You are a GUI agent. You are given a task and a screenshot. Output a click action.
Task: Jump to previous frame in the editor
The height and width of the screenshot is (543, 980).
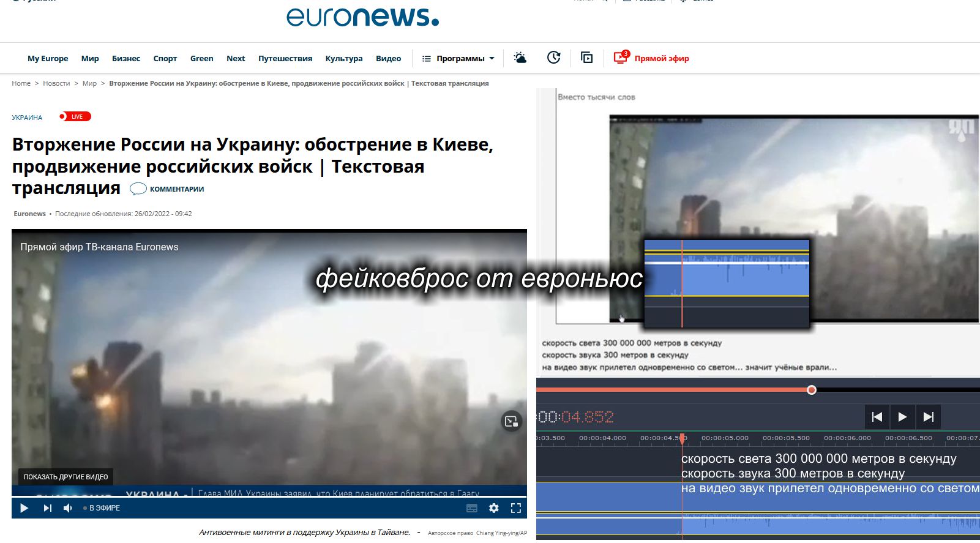coord(877,417)
